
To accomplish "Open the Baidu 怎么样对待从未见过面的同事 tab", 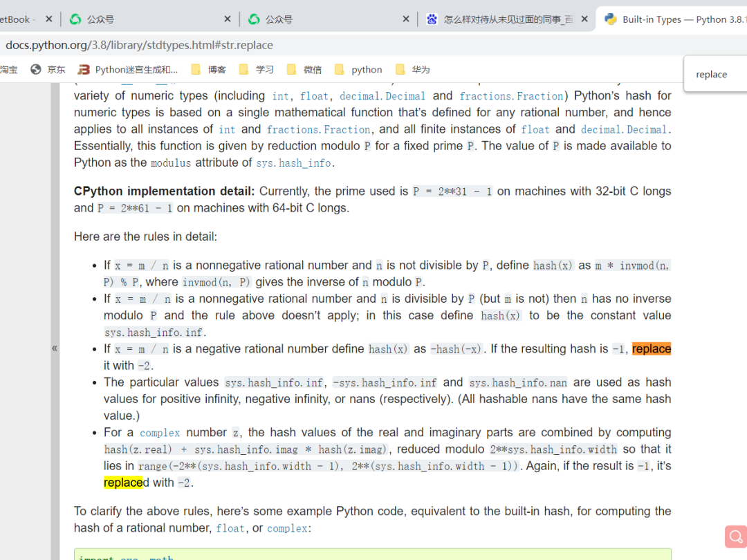I will [505, 19].
